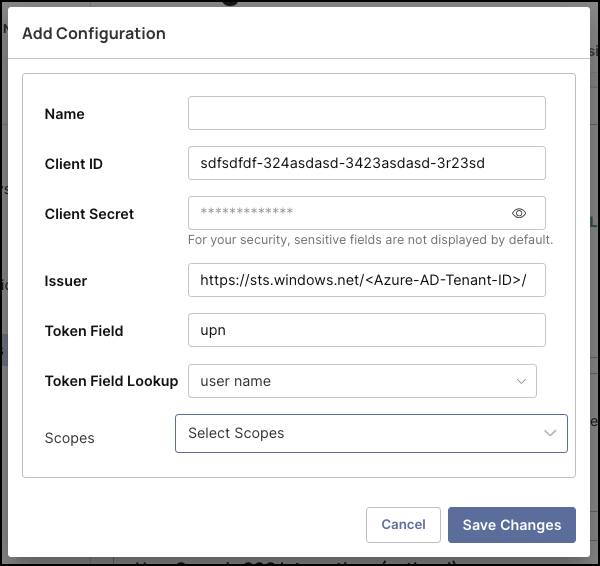600x566 pixels.
Task: Click the Add Configuration dialog title
Action: [94, 33]
